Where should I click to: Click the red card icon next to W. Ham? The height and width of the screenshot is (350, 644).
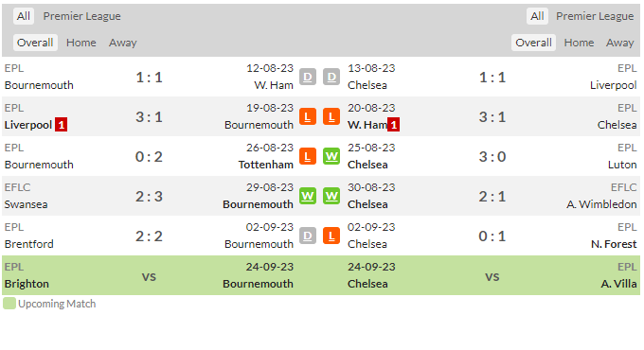click(x=393, y=125)
